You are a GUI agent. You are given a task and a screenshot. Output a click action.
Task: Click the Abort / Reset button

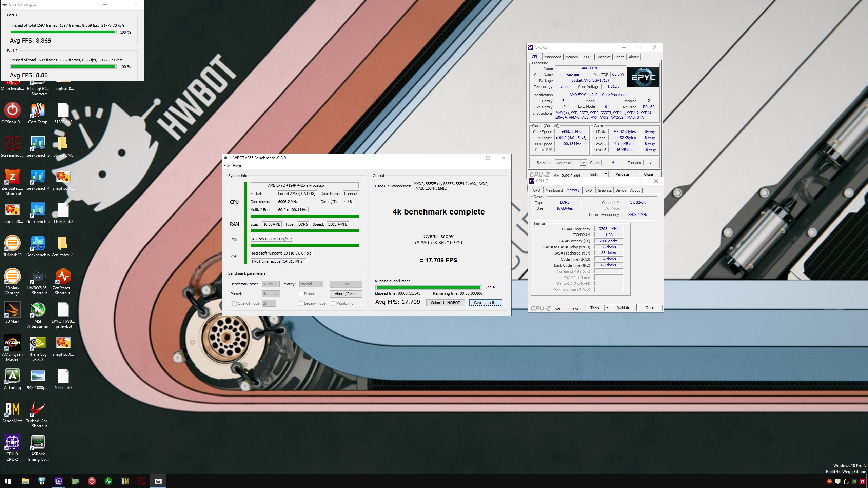click(346, 294)
